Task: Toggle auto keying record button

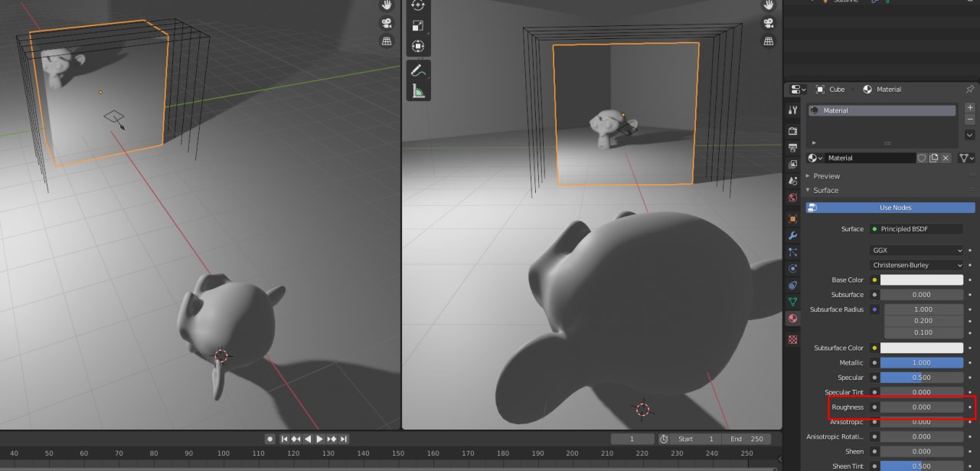Action: [x=269, y=439]
